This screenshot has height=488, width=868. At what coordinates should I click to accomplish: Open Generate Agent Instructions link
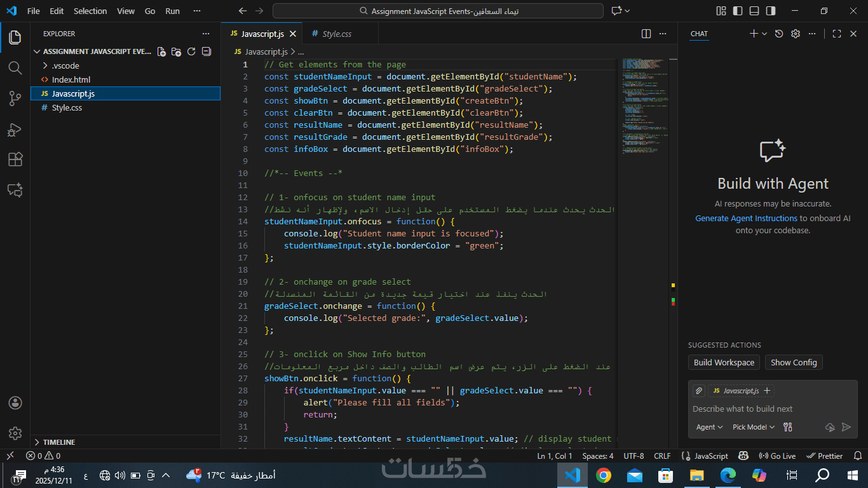pyautogui.click(x=746, y=218)
